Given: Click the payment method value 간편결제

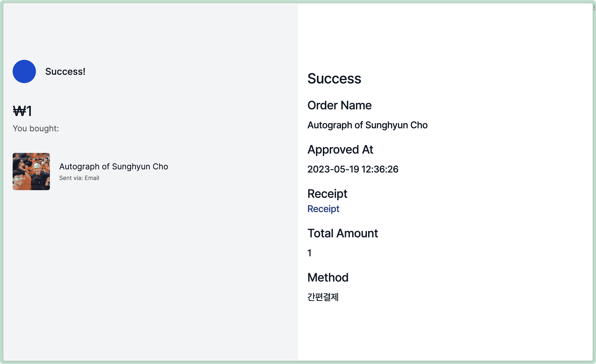Looking at the screenshot, I should [x=323, y=297].
